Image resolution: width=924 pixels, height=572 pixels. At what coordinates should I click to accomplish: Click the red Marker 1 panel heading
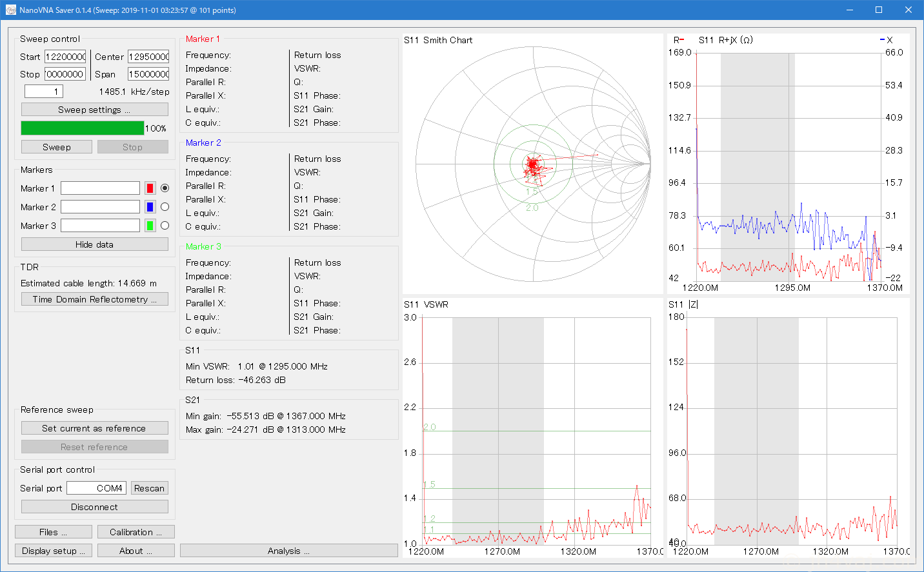click(x=203, y=39)
